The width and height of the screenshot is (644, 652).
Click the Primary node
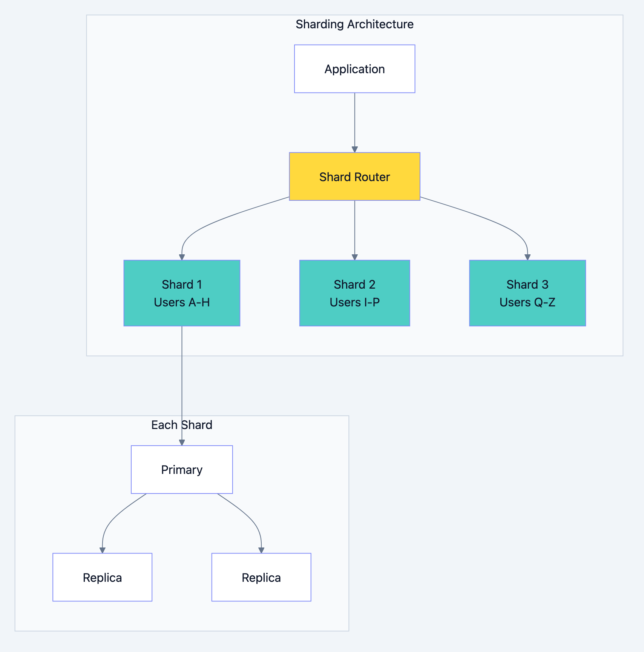[x=182, y=469]
